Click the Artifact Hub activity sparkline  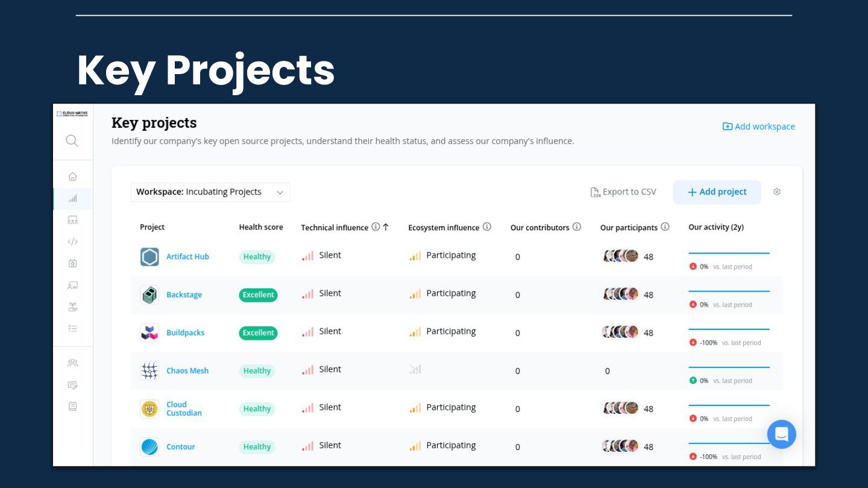[729, 253]
